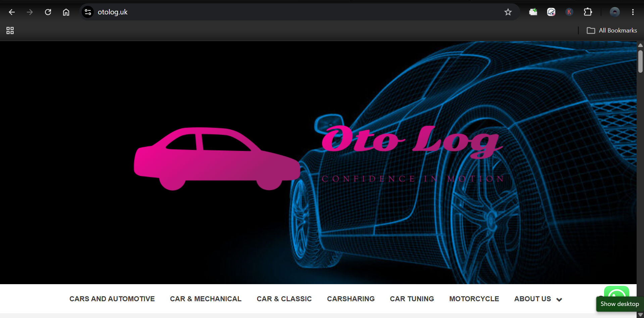This screenshot has width=644, height=318.
Task: Open the apps grid in the bookmarks bar
Action: point(10,30)
